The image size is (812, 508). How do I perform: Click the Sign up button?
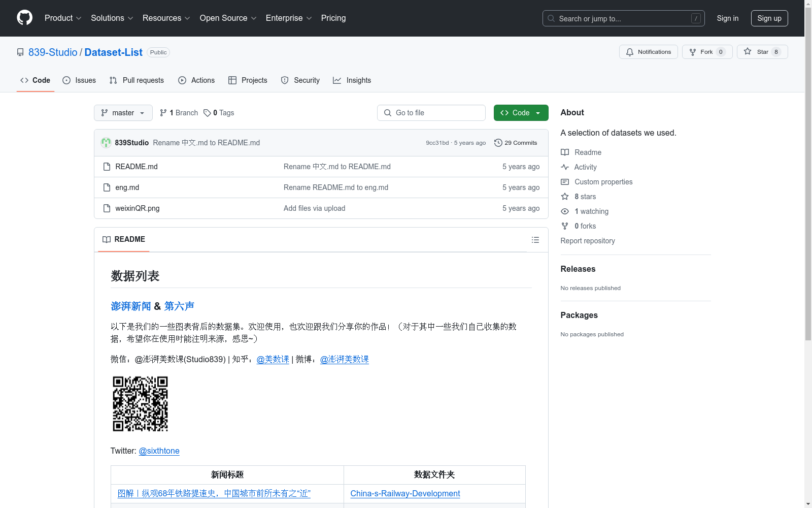[x=769, y=18]
